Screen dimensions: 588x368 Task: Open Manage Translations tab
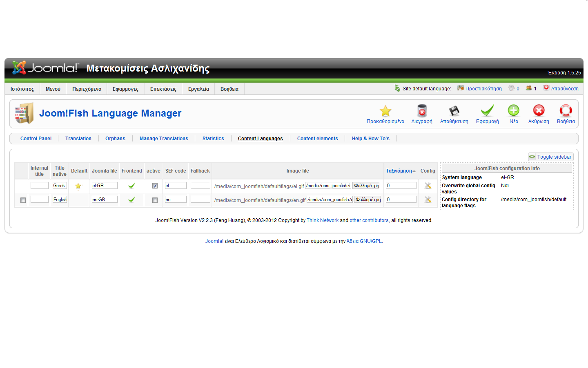click(x=164, y=139)
